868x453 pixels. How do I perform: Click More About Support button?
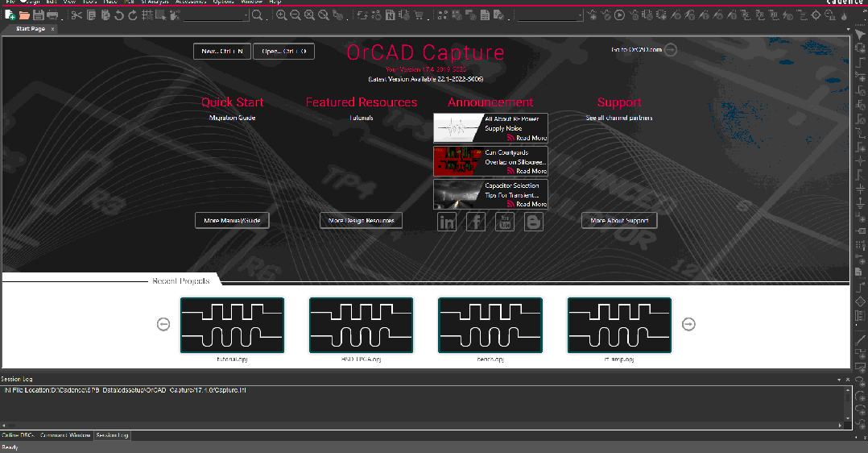[x=619, y=220]
